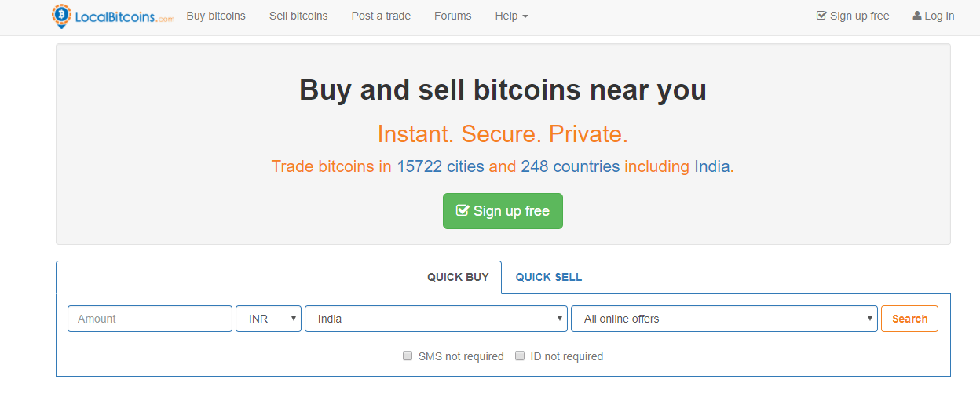Expand the INR currency dropdown
Viewport: 980px width, 405px height.
click(x=269, y=319)
